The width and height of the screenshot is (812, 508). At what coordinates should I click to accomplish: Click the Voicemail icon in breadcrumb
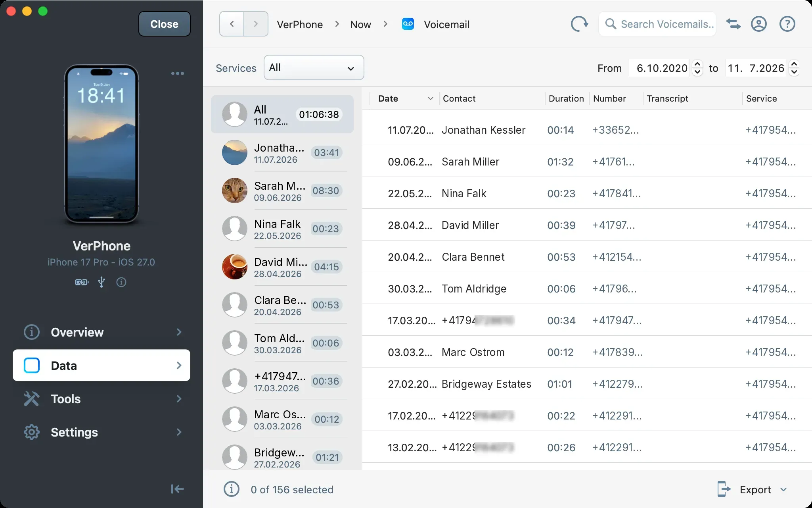(408, 24)
